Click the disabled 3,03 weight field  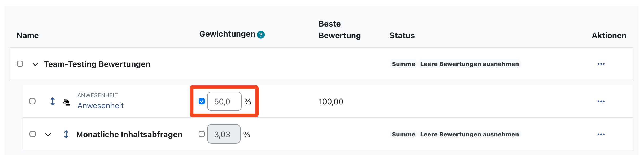224,134
